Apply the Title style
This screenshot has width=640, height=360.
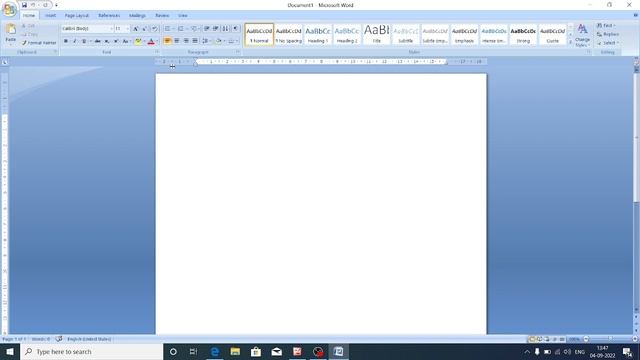(x=376, y=34)
